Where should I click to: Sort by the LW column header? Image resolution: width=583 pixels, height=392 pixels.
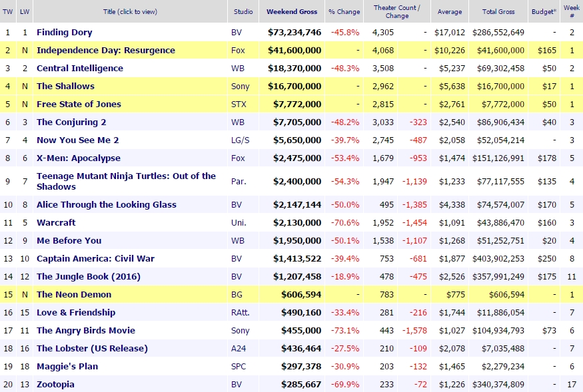(25, 11)
